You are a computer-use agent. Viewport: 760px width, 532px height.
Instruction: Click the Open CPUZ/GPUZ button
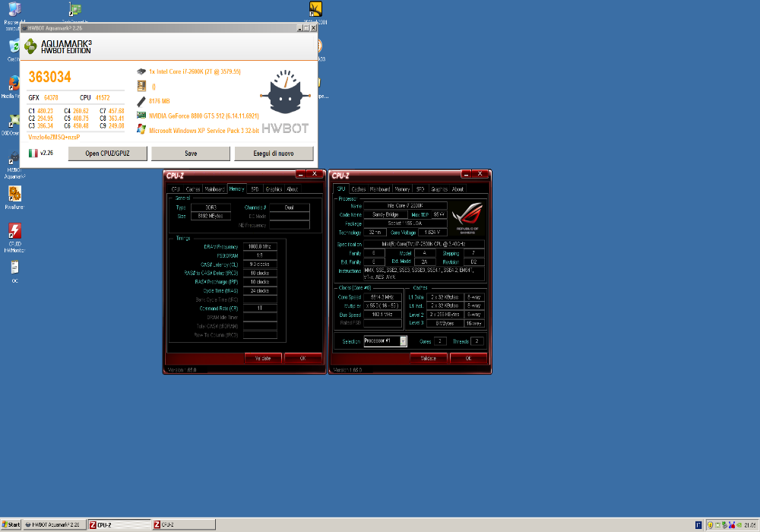pyautogui.click(x=108, y=154)
